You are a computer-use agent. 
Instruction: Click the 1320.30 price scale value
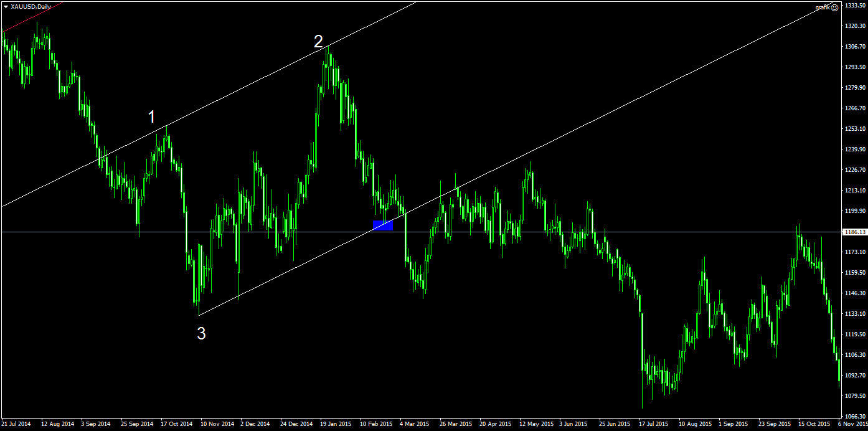(856, 26)
